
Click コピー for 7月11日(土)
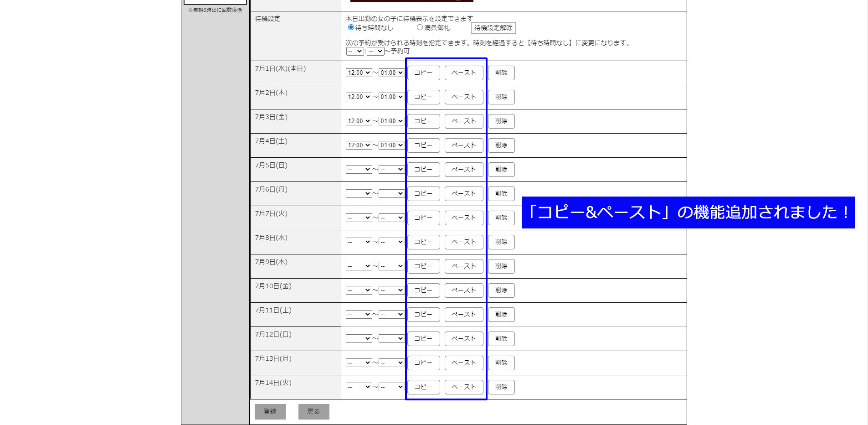(423, 315)
